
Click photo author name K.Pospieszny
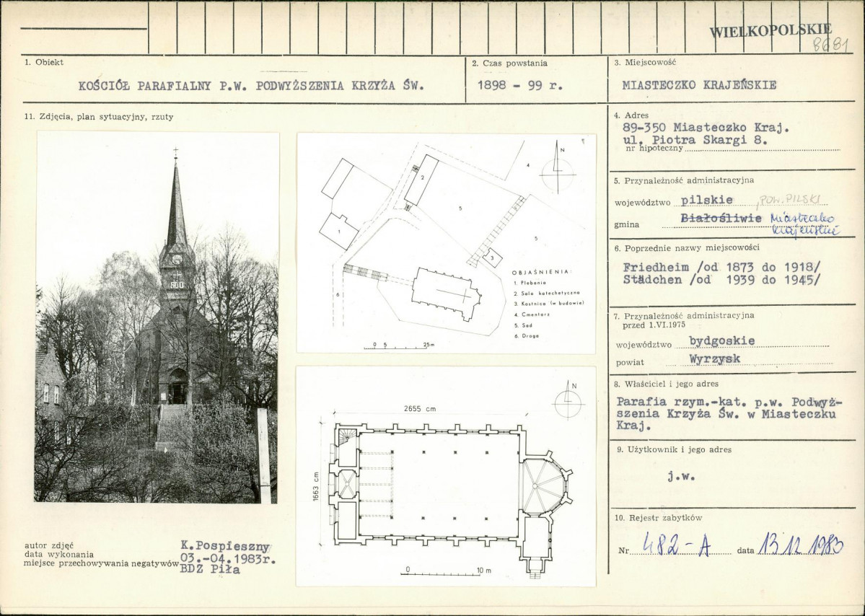225,548
